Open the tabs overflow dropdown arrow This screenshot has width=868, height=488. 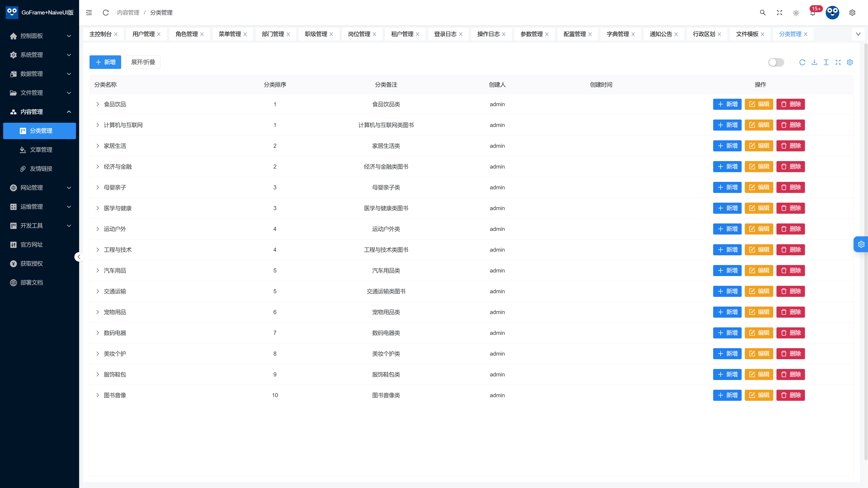(x=858, y=34)
